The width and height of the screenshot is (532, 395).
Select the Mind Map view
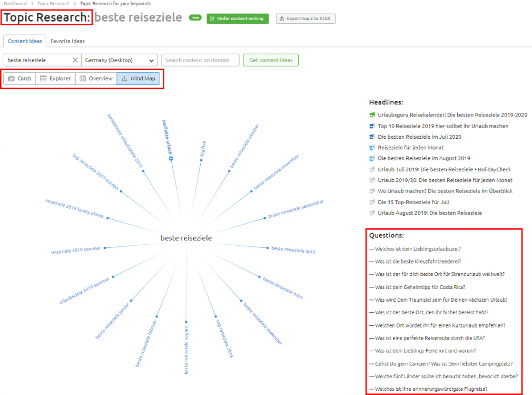pyautogui.click(x=139, y=79)
